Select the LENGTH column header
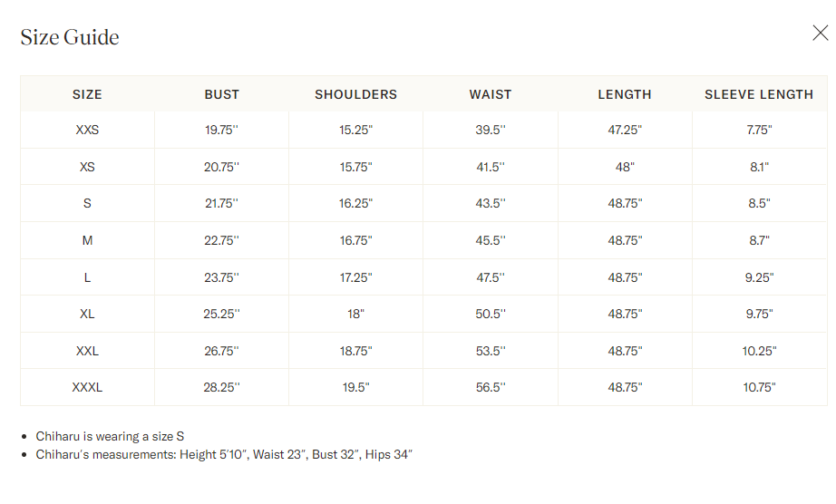The height and width of the screenshot is (504, 836). [624, 94]
